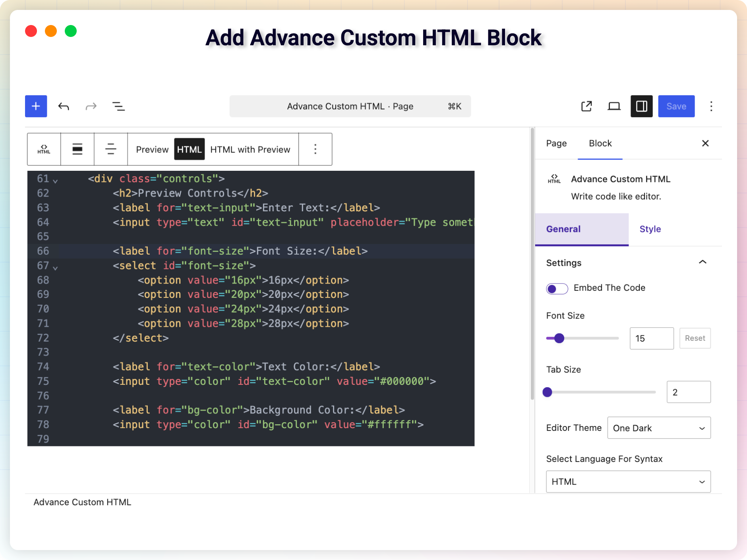
Task: Toggle Embed The Code switch
Action: pos(557,288)
